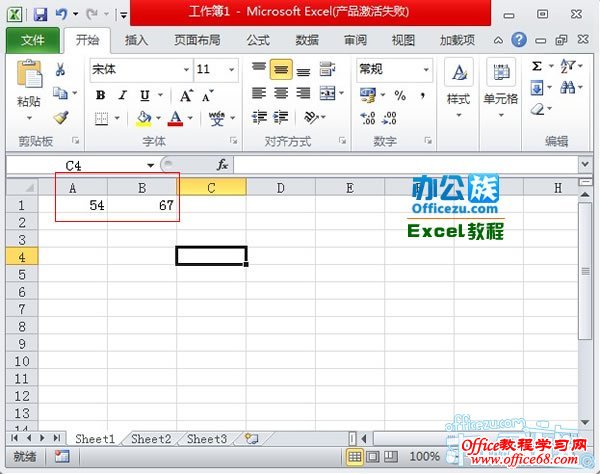This screenshot has height=474, width=600.
Task: Toggle middle vertical alignment
Action: pyautogui.click(x=281, y=69)
